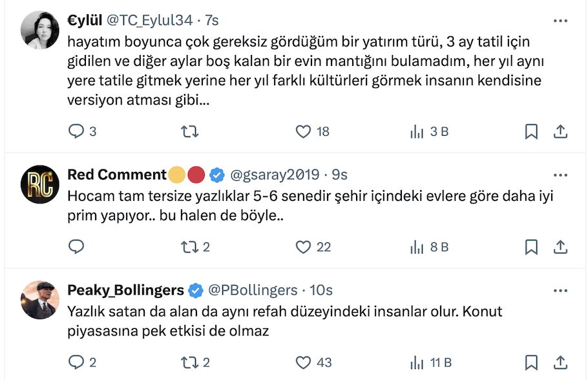Like Peaky_Bollingers' tweet with 43 likes
The width and height of the screenshot is (588, 380).
(303, 362)
